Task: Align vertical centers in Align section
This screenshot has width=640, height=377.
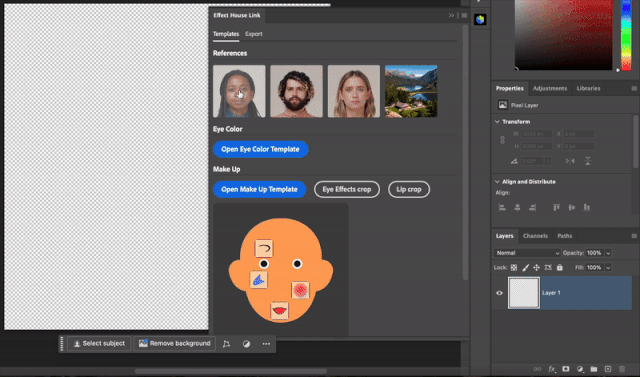Action: click(571, 207)
